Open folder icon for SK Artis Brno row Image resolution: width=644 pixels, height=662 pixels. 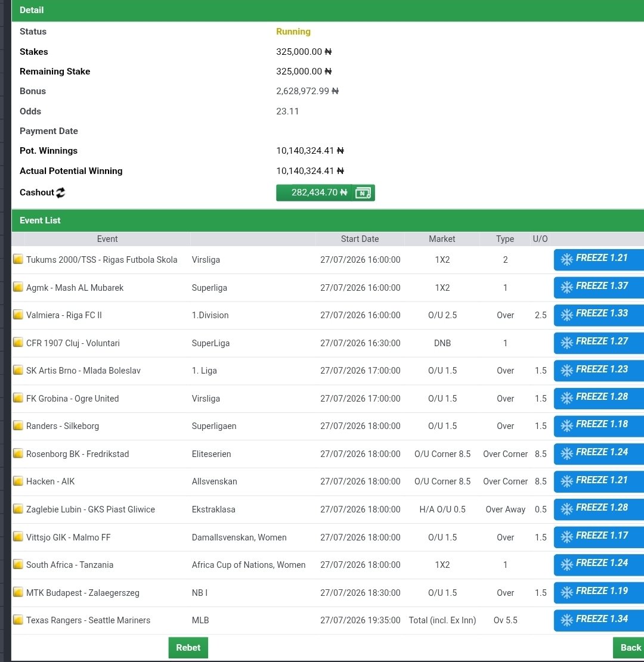pyautogui.click(x=18, y=370)
